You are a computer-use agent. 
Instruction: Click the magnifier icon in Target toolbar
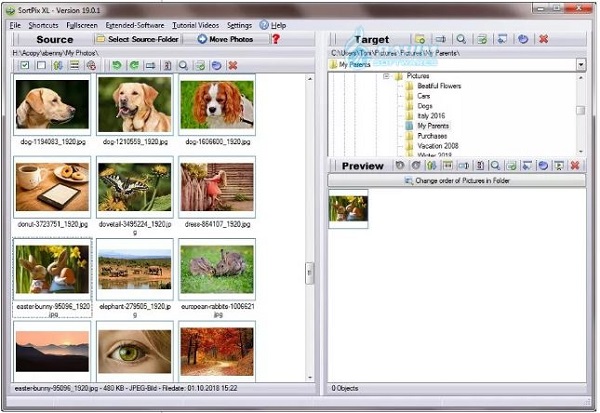click(x=462, y=40)
